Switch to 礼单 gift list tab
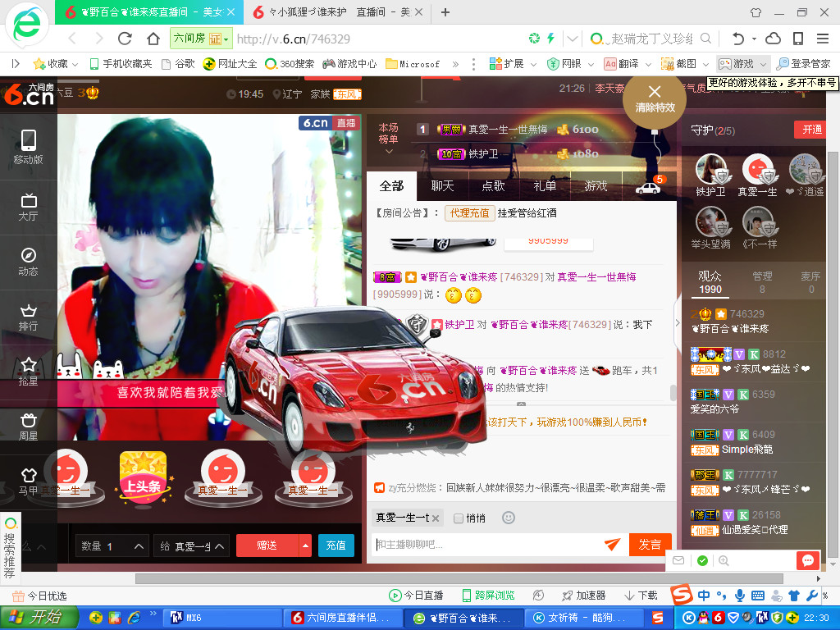The image size is (840, 630). point(545,186)
